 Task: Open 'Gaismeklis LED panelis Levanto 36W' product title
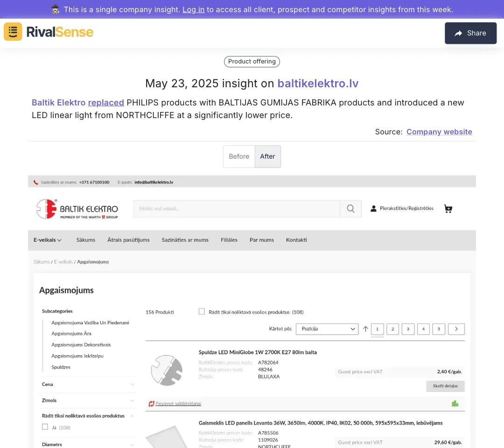click(321, 423)
